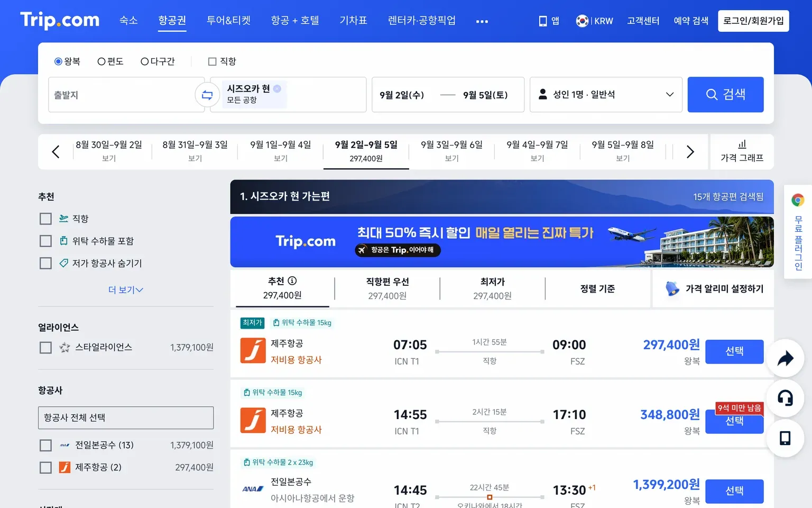Viewport: 812px width, 508px height.
Task: Select 왕복 round-trip radio
Action: pos(58,61)
